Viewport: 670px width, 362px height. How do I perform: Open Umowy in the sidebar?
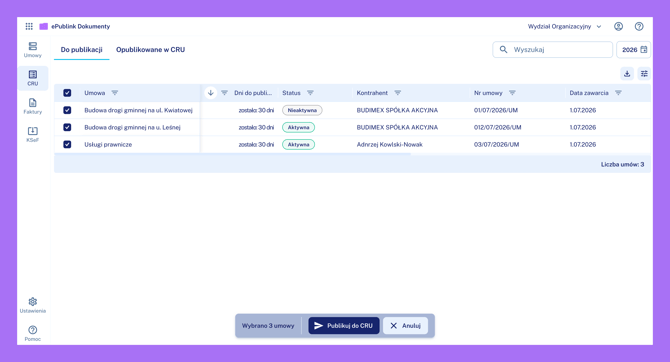click(x=32, y=50)
